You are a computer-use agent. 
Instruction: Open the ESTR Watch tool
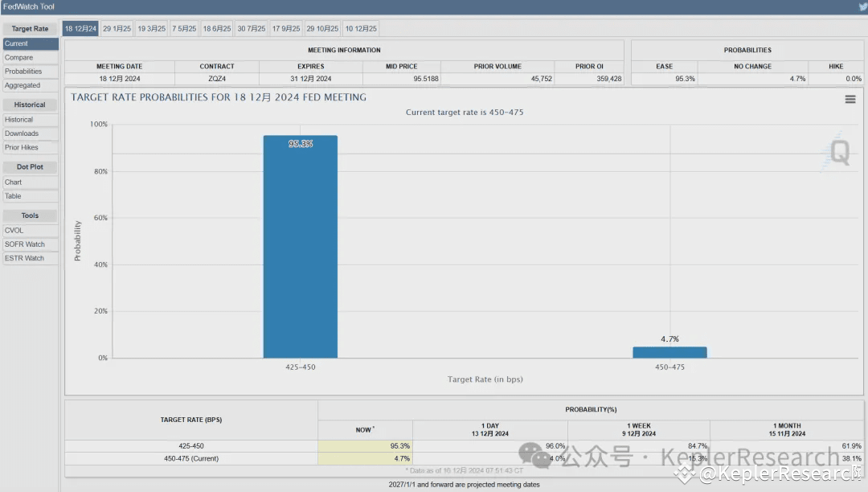pyautogui.click(x=31, y=258)
